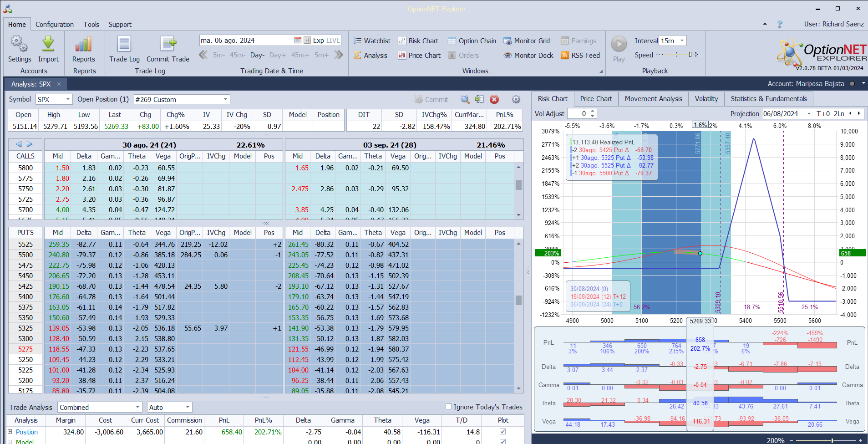Toggle Plot checkbox for Position row
This screenshot has width=868, height=444.
click(x=503, y=431)
